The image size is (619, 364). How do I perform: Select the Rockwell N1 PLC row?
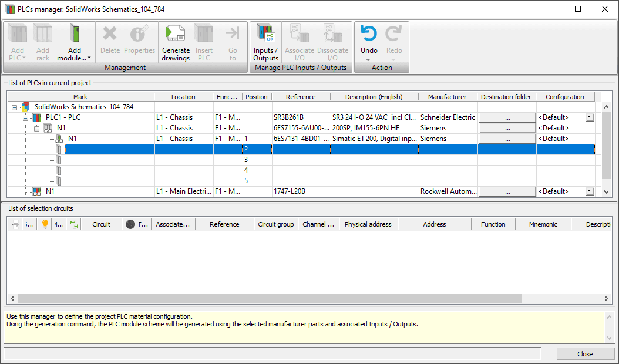(301, 191)
